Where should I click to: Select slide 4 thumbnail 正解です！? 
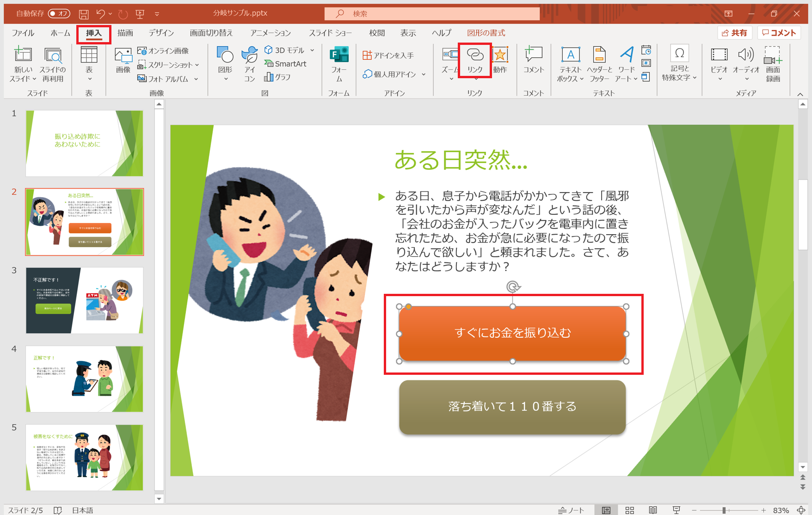(84, 378)
